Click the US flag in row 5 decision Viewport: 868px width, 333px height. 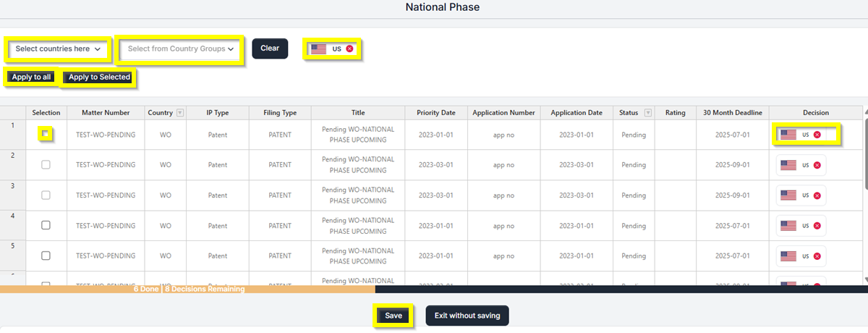(788, 256)
